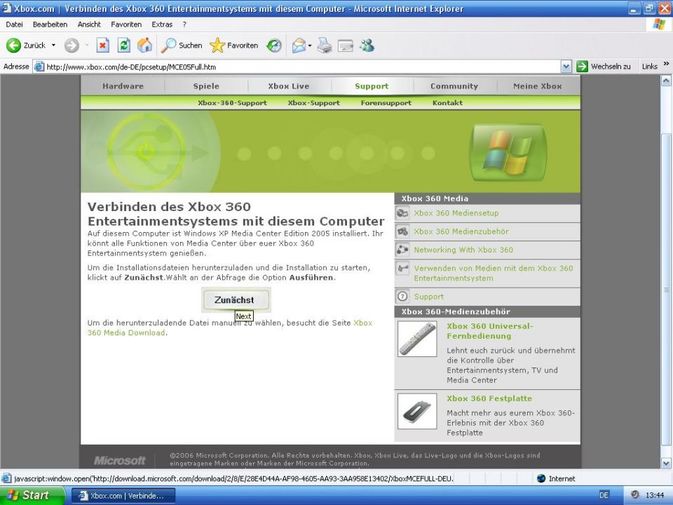Viewport: 673px width, 505px height.
Task: Click the Home page icon
Action: coord(145,45)
